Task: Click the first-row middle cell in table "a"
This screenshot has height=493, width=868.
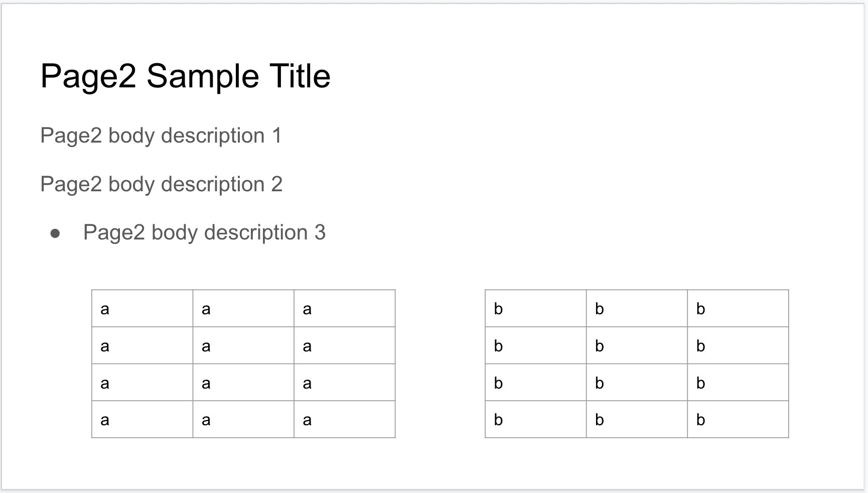Action: pos(243,308)
